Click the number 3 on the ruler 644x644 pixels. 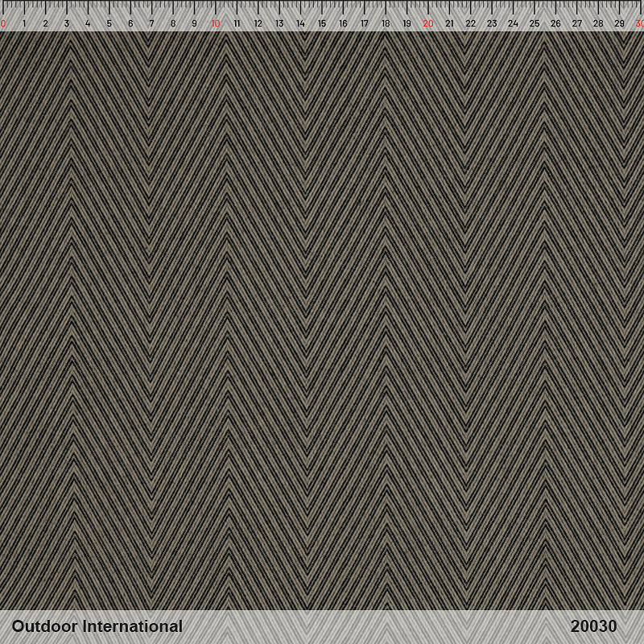[67, 24]
